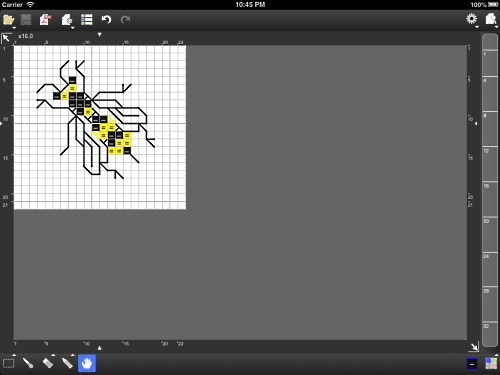This screenshot has height=375, width=500.
Task: Open the pattern properties page icon
Action: tap(67, 20)
